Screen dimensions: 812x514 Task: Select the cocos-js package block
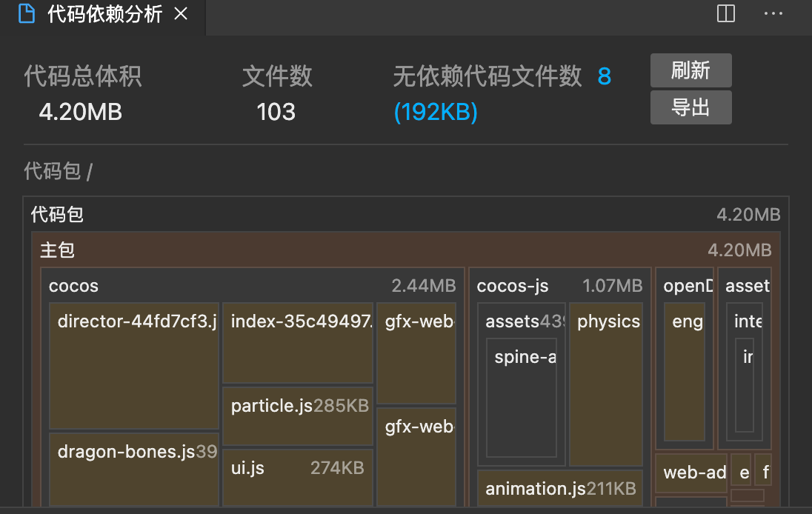pyautogui.click(x=513, y=286)
